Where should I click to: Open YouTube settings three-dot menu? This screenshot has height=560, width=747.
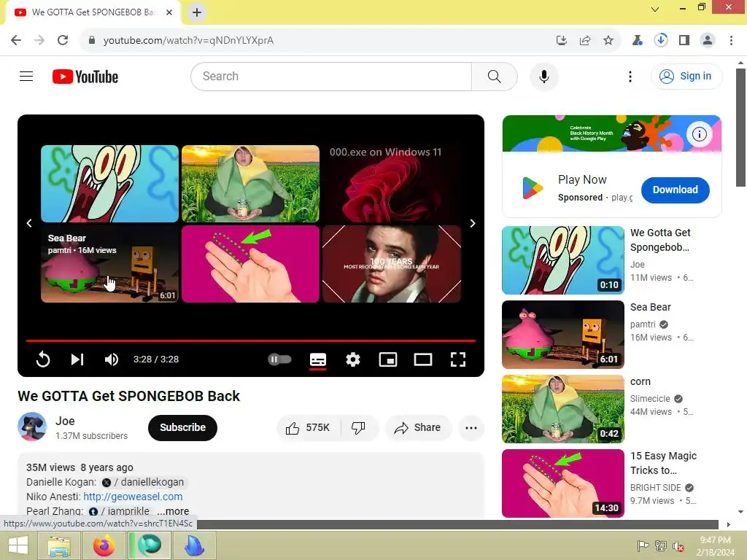coord(630,76)
